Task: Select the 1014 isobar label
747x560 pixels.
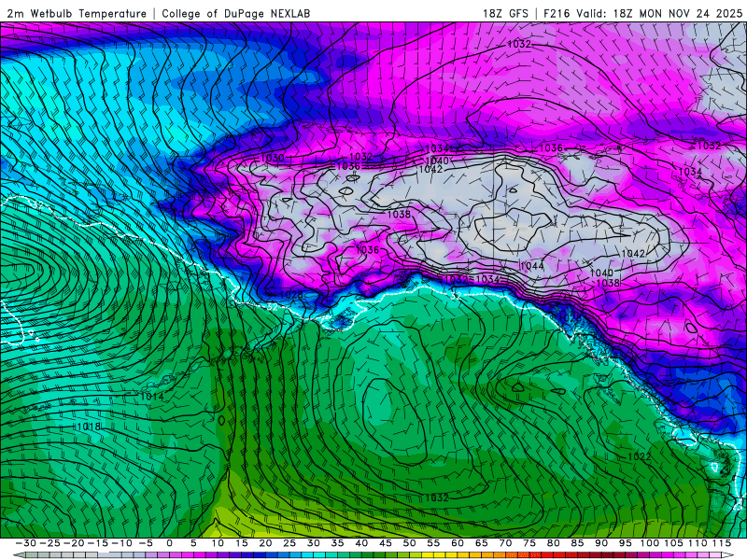Action: tap(152, 396)
